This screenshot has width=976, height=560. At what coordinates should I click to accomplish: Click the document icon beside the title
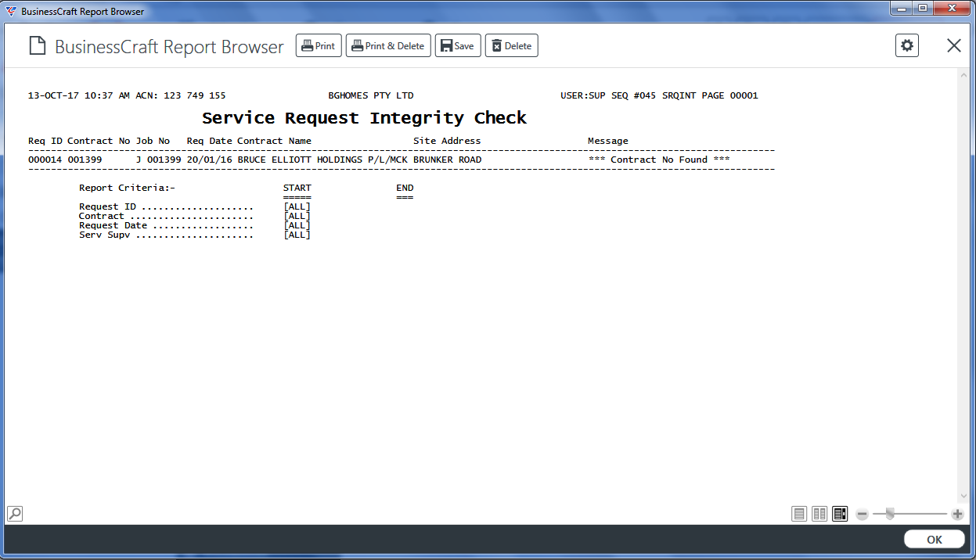point(38,46)
